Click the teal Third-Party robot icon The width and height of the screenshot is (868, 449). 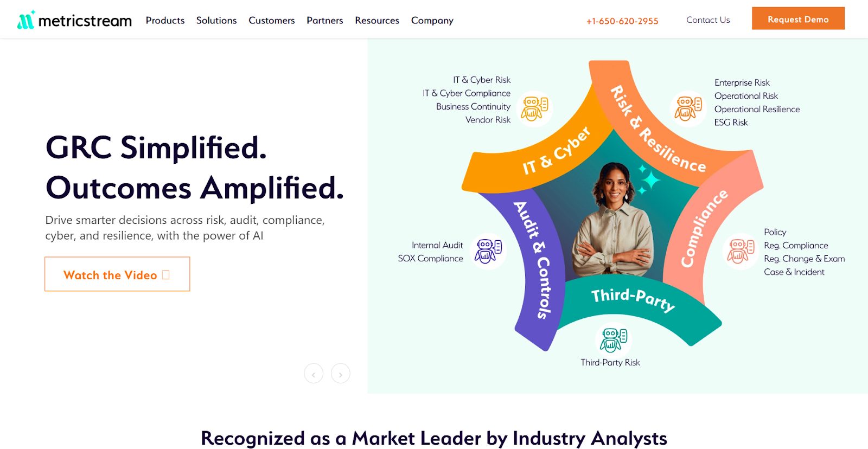pos(614,339)
